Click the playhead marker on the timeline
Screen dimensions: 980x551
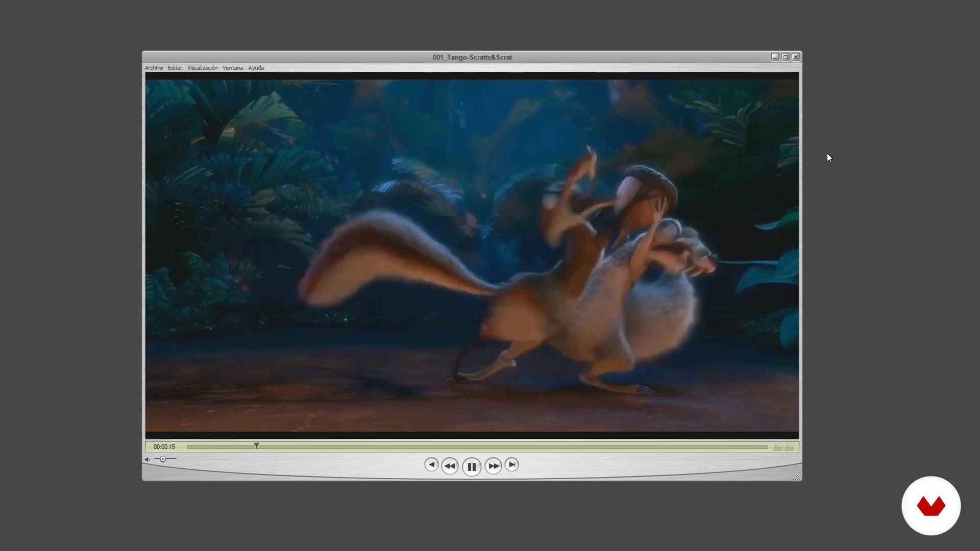tap(257, 446)
